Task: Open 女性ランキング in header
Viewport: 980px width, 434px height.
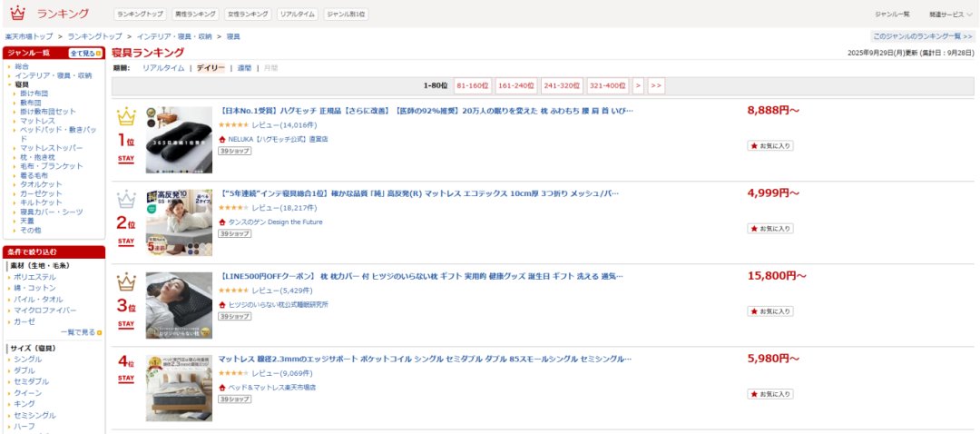Action: [x=247, y=14]
